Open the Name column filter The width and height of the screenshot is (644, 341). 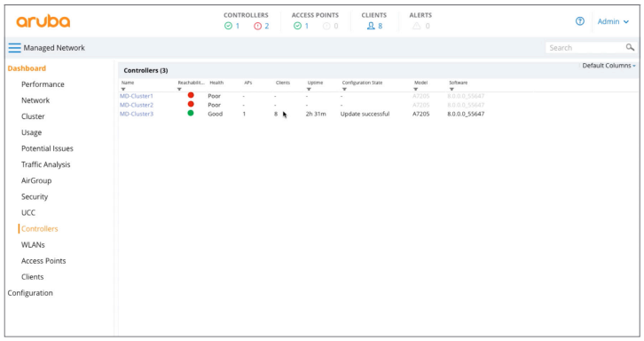(123, 89)
